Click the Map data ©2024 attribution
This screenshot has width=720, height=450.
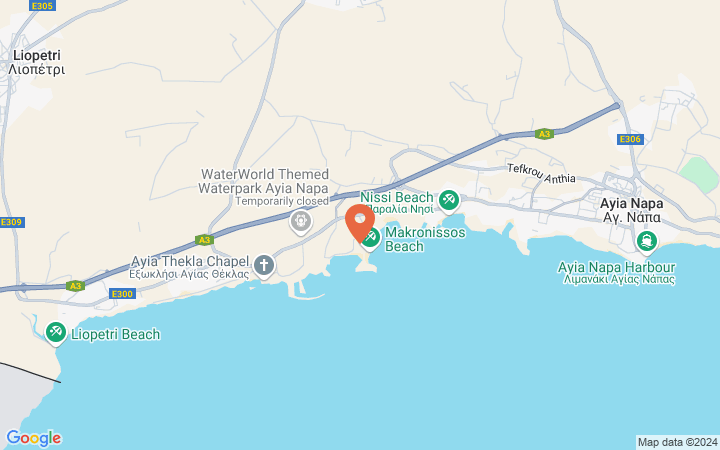click(678, 443)
